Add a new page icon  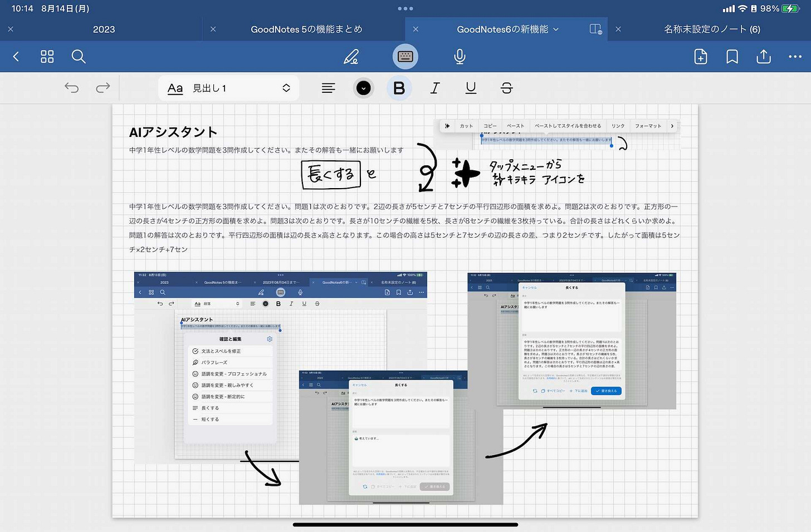coord(701,56)
